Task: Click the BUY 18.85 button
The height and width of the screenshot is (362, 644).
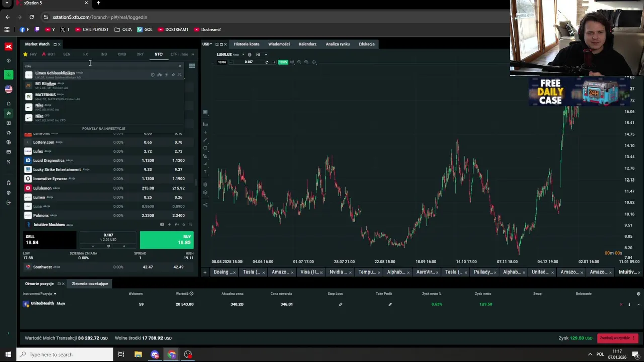Action: (167, 240)
